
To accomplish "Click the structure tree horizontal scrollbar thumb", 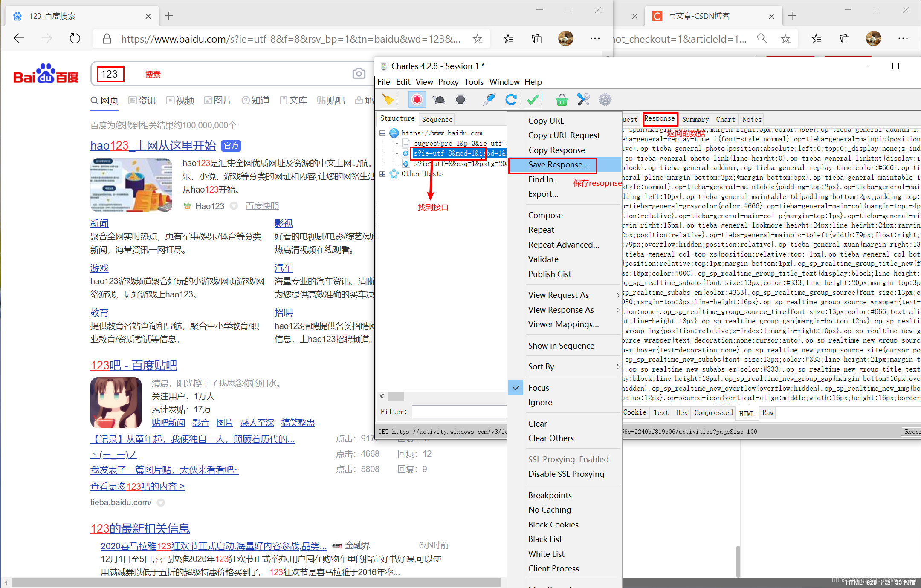I will (395, 396).
